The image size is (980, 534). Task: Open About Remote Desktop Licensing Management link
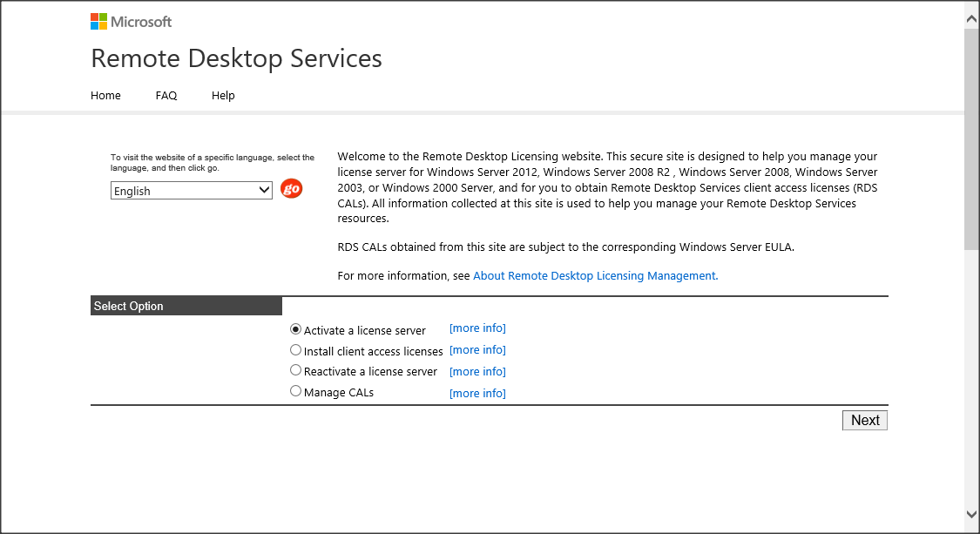[x=595, y=276]
